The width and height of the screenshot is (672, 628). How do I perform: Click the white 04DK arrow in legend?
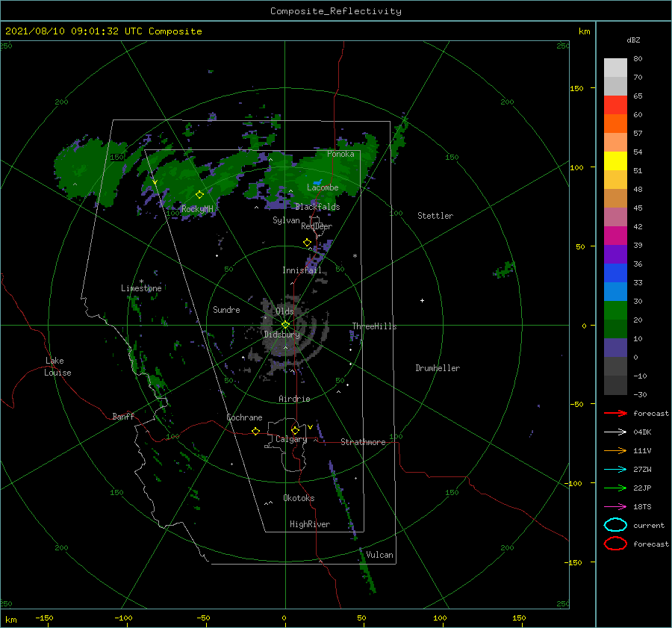coord(615,432)
